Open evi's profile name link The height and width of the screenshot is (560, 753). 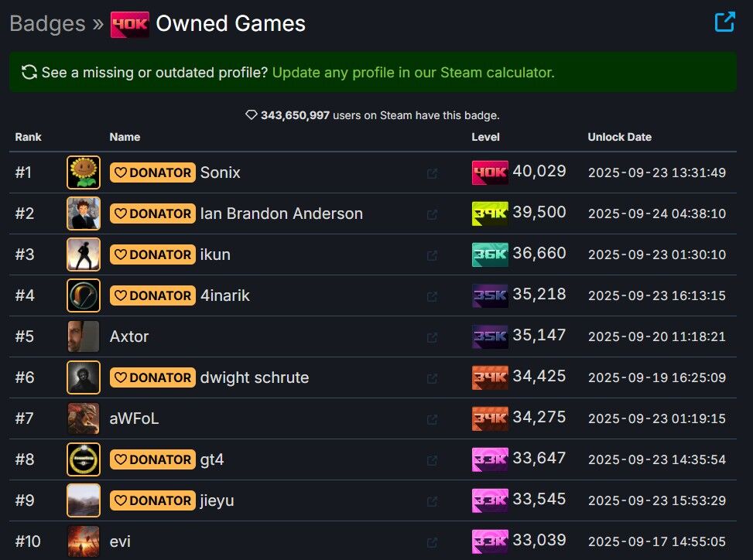click(120, 541)
